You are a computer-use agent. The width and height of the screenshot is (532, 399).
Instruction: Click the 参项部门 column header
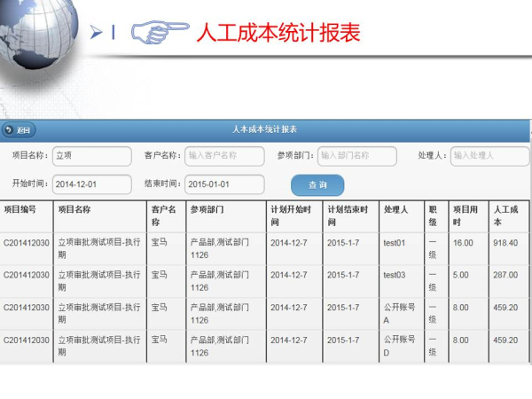(226, 216)
